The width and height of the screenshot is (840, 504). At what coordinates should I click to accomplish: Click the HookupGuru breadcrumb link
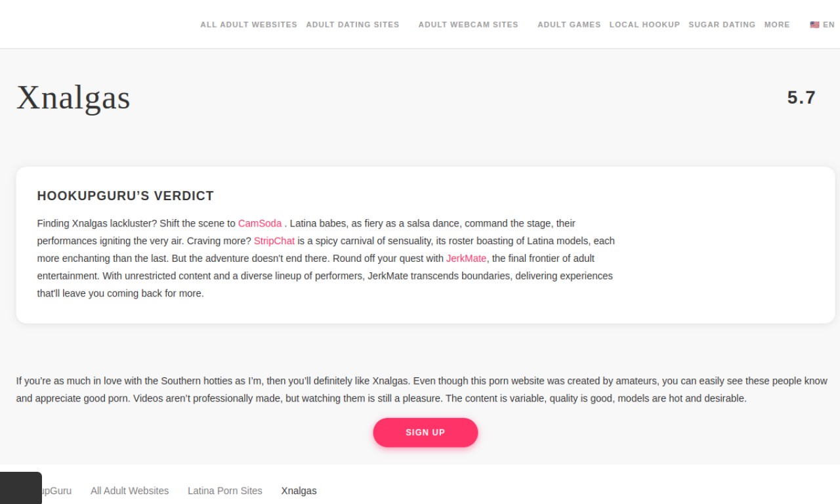tap(58, 491)
